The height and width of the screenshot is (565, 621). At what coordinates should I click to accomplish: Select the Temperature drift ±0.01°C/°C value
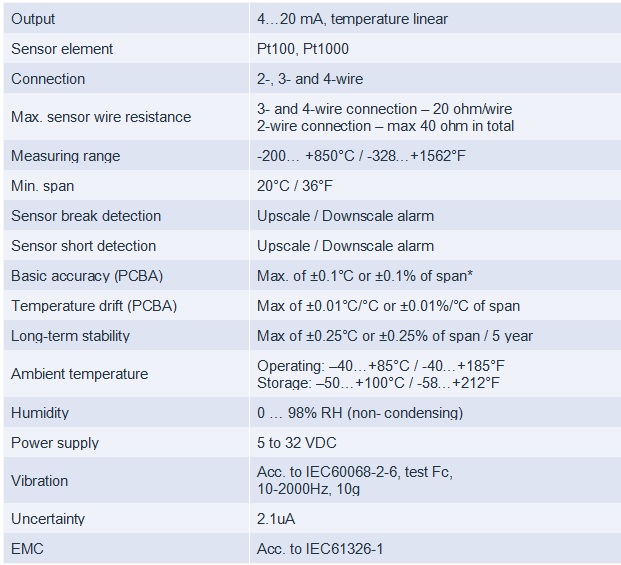click(x=388, y=306)
